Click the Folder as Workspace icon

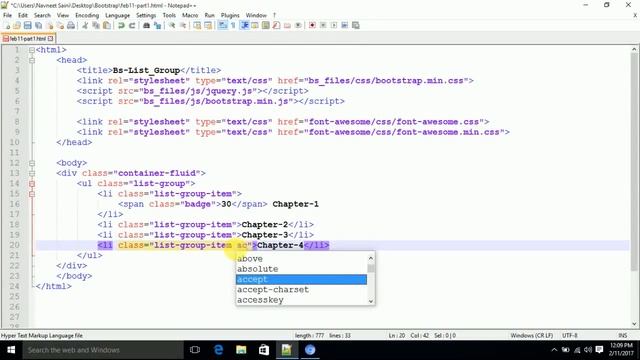(x=287, y=25)
